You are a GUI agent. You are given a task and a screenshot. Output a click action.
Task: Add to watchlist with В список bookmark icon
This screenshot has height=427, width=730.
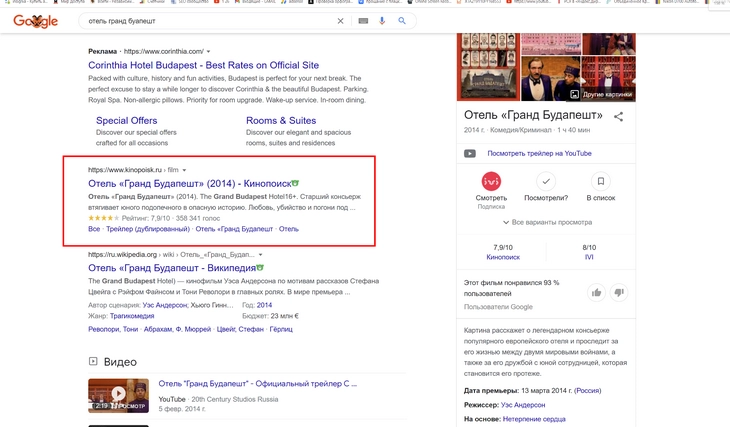[x=601, y=182]
